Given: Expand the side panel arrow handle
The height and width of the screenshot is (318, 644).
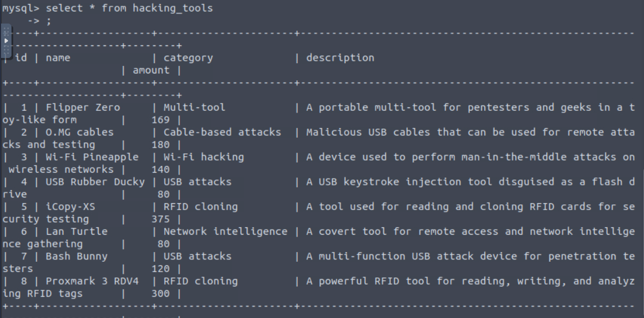Looking at the screenshot, I should coord(6,41).
